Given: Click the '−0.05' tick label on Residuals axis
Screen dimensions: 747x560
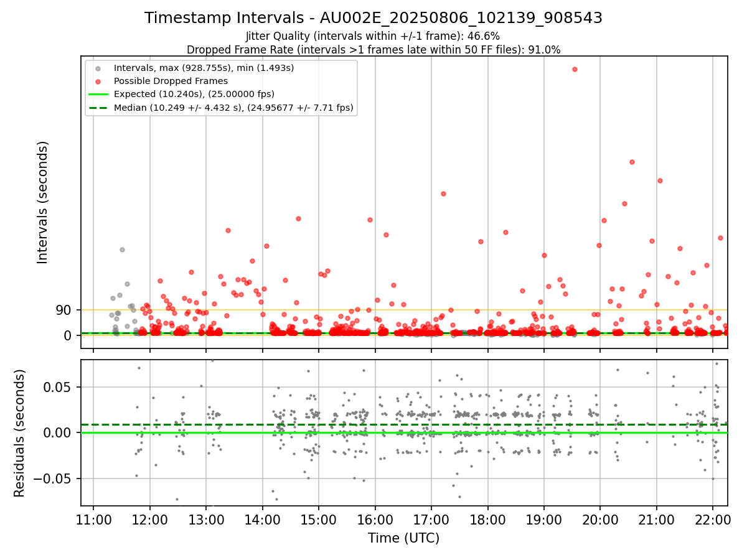Looking at the screenshot, I should 54,478.
